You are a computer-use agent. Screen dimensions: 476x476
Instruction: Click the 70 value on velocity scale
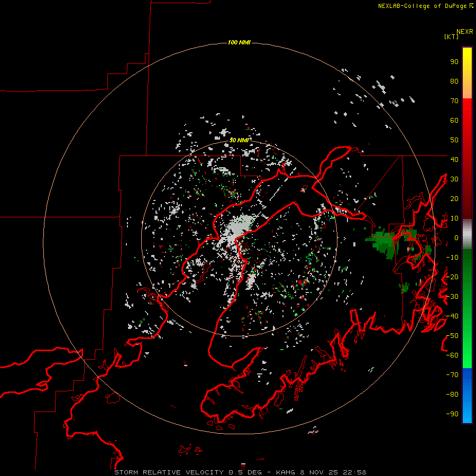(454, 101)
